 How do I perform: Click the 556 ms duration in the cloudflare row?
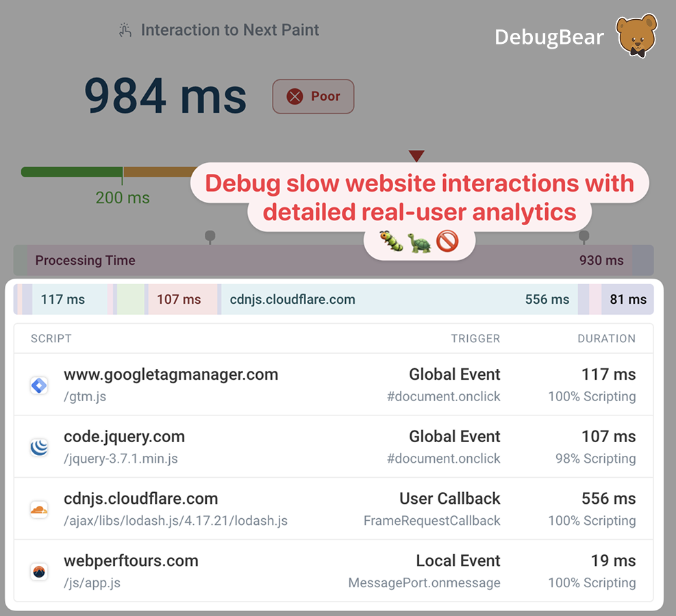(x=609, y=499)
